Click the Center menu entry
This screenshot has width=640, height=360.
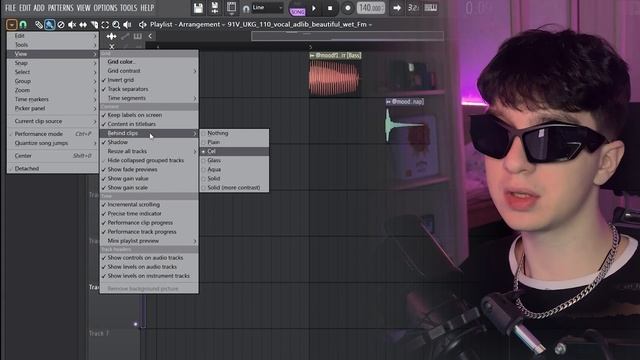click(x=53, y=156)
